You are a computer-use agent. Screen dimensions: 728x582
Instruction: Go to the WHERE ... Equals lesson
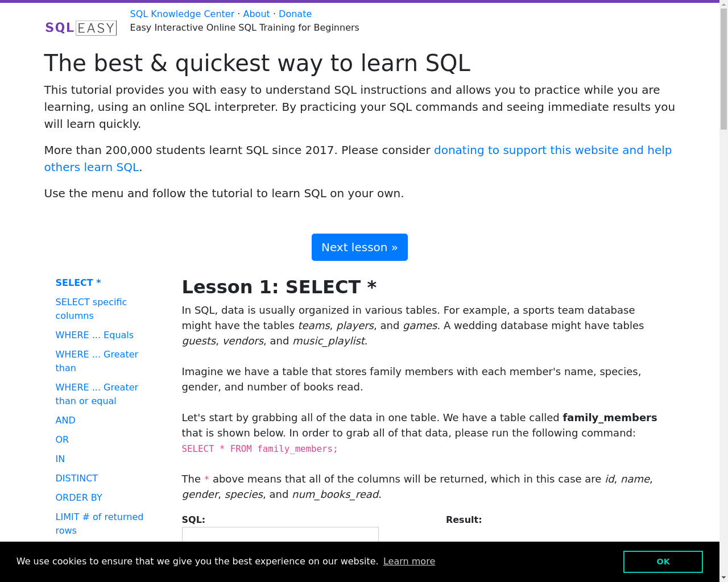[x=94, y=335]
